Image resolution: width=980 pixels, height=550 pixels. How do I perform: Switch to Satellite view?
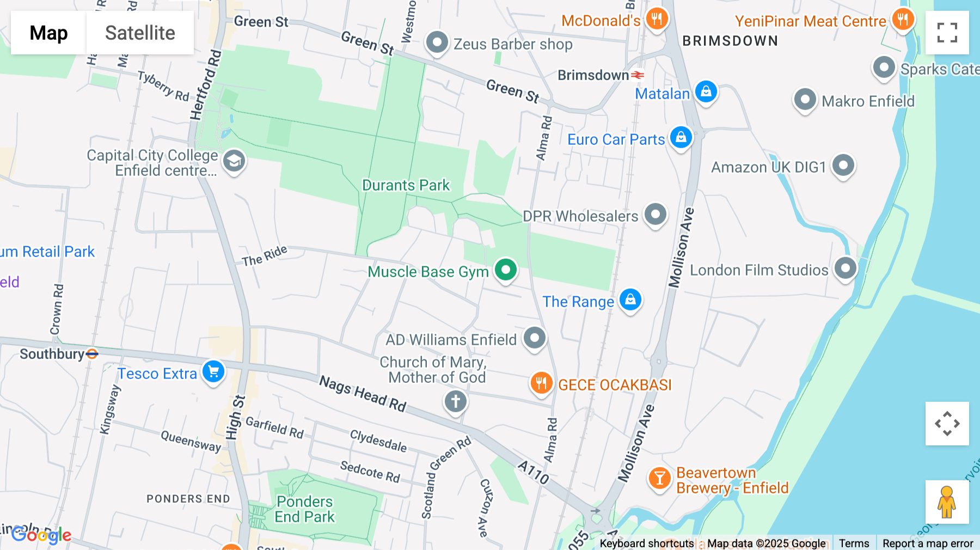140,33
